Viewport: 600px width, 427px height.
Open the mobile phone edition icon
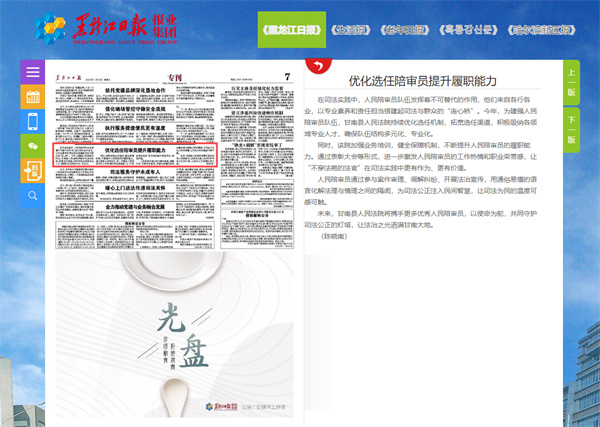[x=33, y=122]
